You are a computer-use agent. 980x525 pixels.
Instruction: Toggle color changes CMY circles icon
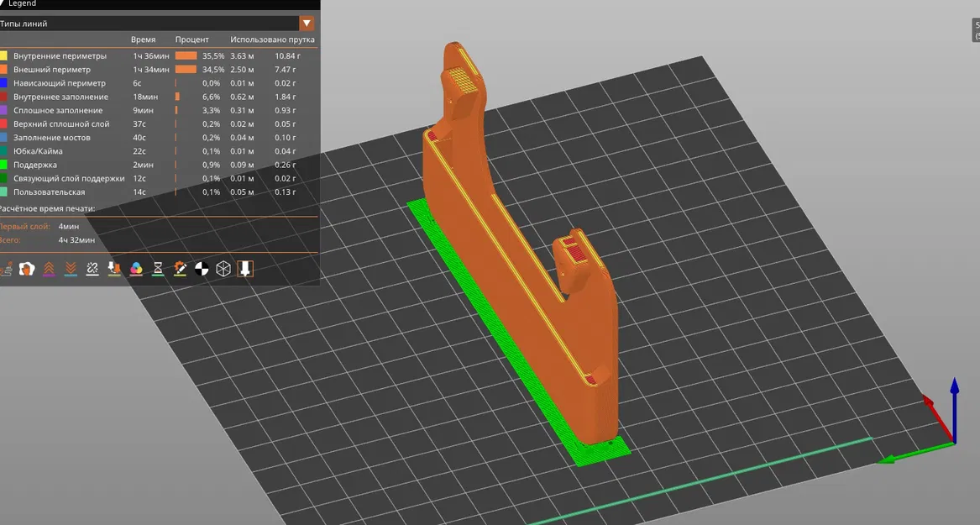click(136, 269)
